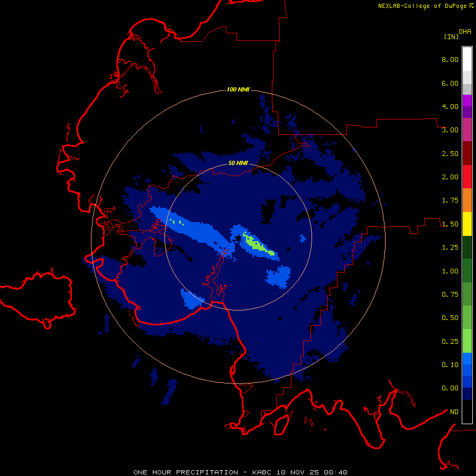Image resolution: width=476 pixels, height=476 pixels.
Task: Click the 1.00 legend value
Action: pyautogui.click(x=450, y=271)
